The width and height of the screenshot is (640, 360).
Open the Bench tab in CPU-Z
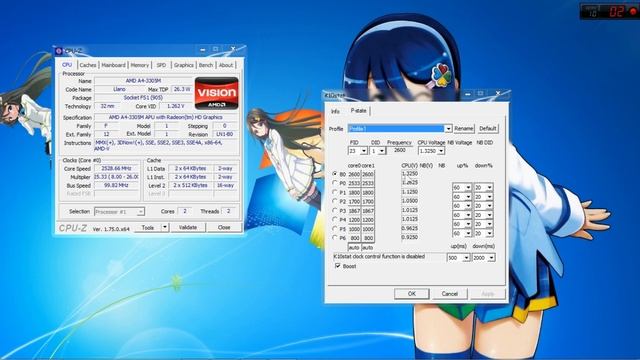206,65
